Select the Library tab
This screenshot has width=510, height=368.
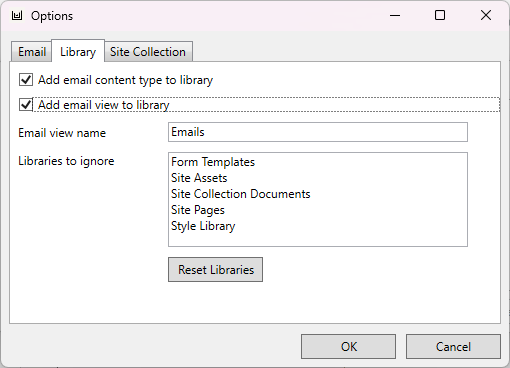click(78, 51)
